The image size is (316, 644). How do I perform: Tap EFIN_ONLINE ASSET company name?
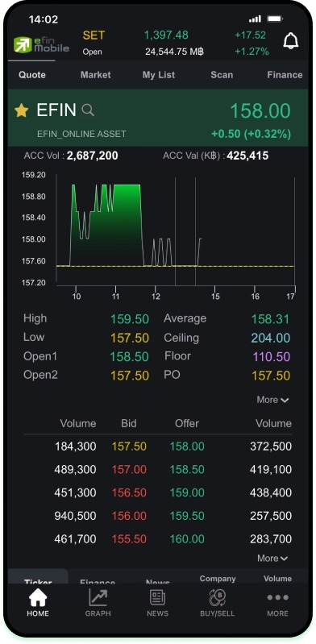81,134
